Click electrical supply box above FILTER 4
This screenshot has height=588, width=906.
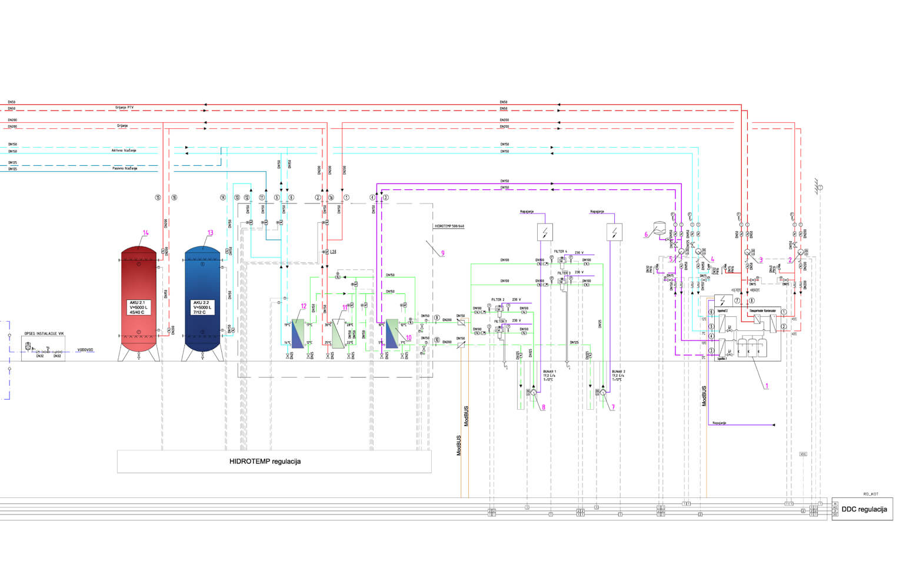click(545, 232)
